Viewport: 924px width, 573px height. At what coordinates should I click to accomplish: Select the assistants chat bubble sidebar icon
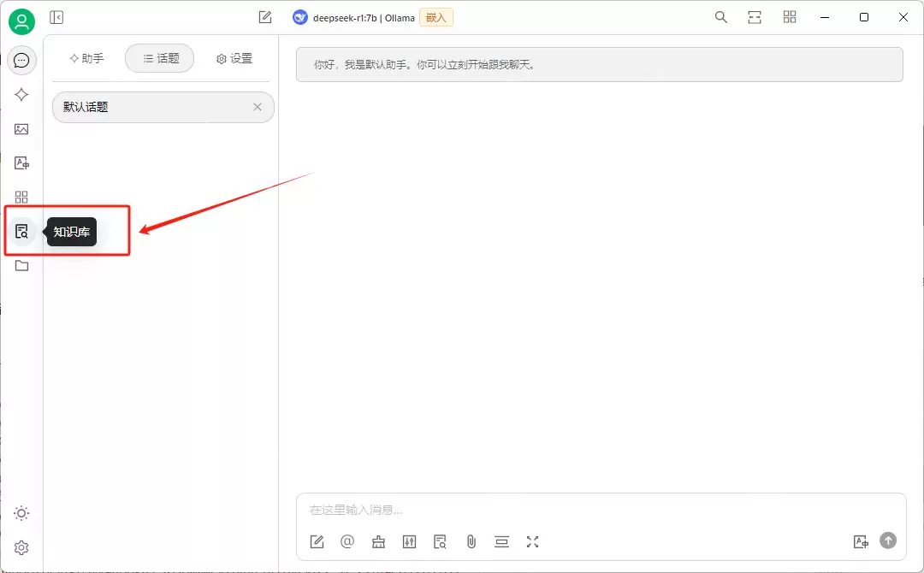click(21, 60)
